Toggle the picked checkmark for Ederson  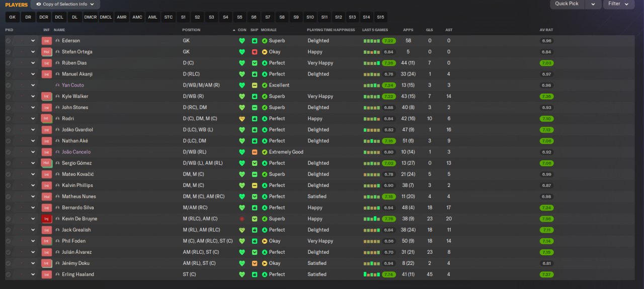[x=8, y=41]
